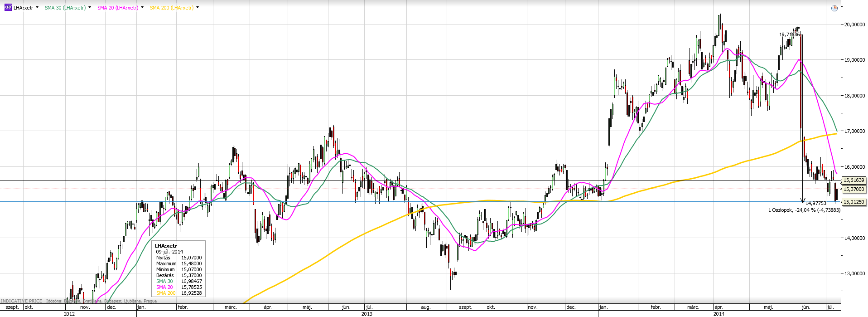Click the 14,00000 price axis label

[854, 238]
